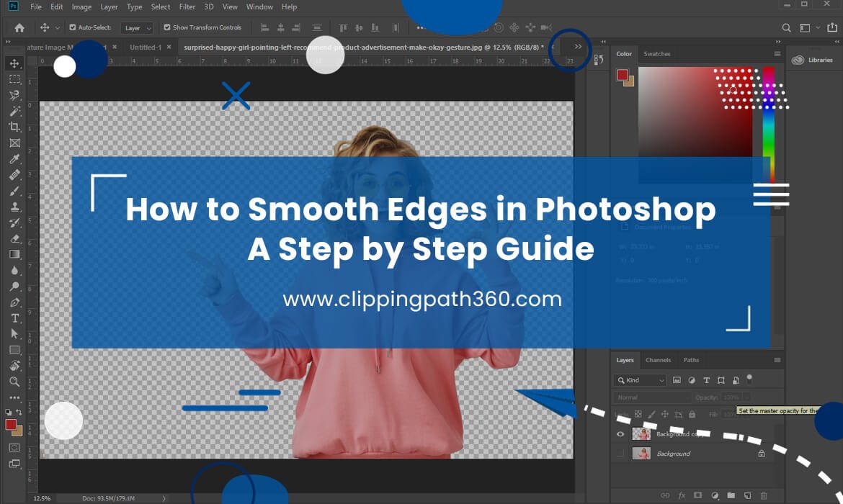
Task: Expand Move tool preset picker arrow
Action: click(57, 27)
